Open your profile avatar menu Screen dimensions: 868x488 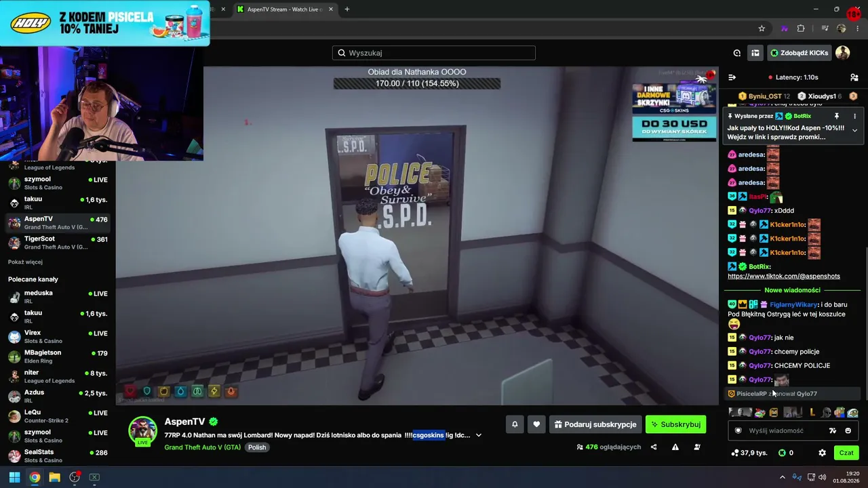[x=843, y=53]
